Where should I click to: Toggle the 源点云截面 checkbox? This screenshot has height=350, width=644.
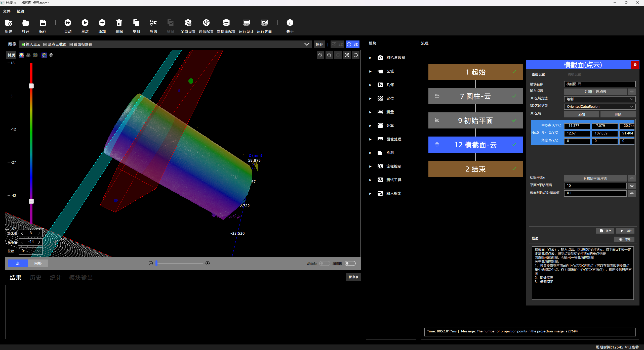(45, 45)
